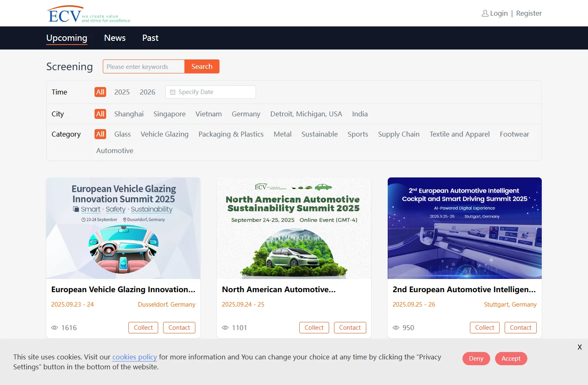Open the Register link
Viewport: 588px width, 385px height.
(529, 13)
